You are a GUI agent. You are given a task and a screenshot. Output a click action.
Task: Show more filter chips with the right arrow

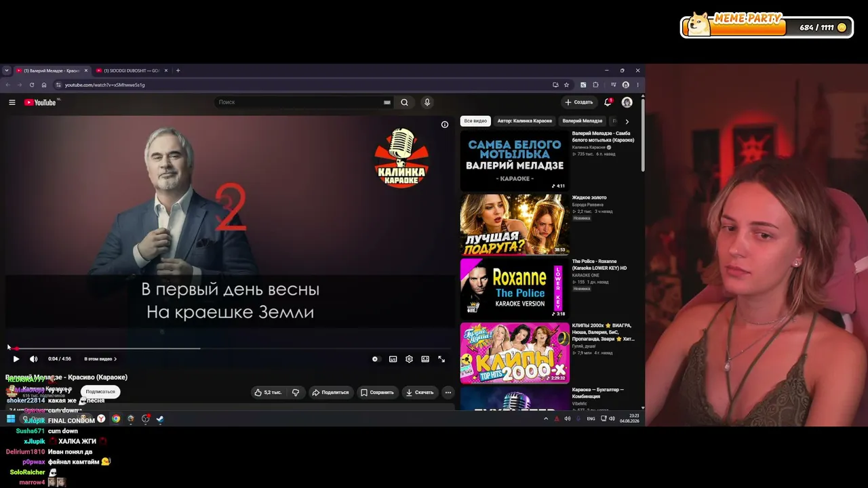[x=627, y=121]
